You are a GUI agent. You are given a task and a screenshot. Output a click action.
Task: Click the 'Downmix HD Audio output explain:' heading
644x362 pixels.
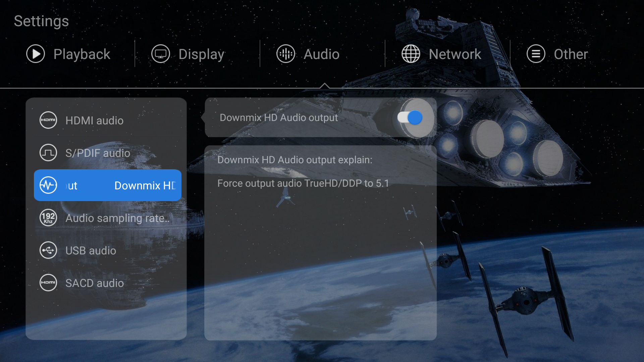point(295,160)
